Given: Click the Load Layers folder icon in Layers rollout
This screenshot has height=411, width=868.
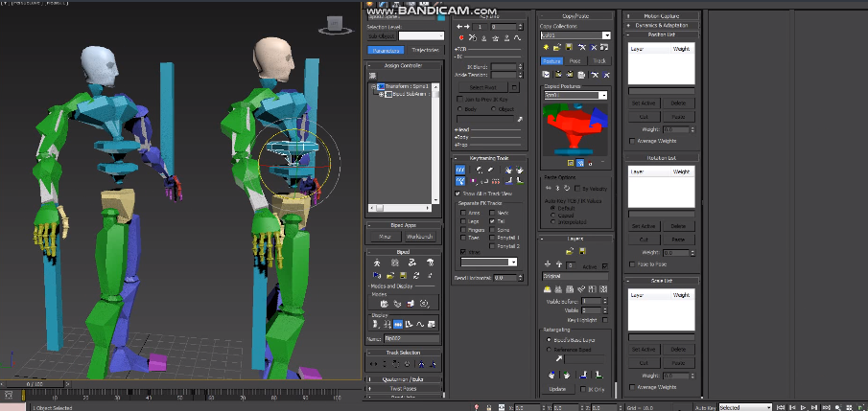Looking at the screenshot, I should point(569,251).
